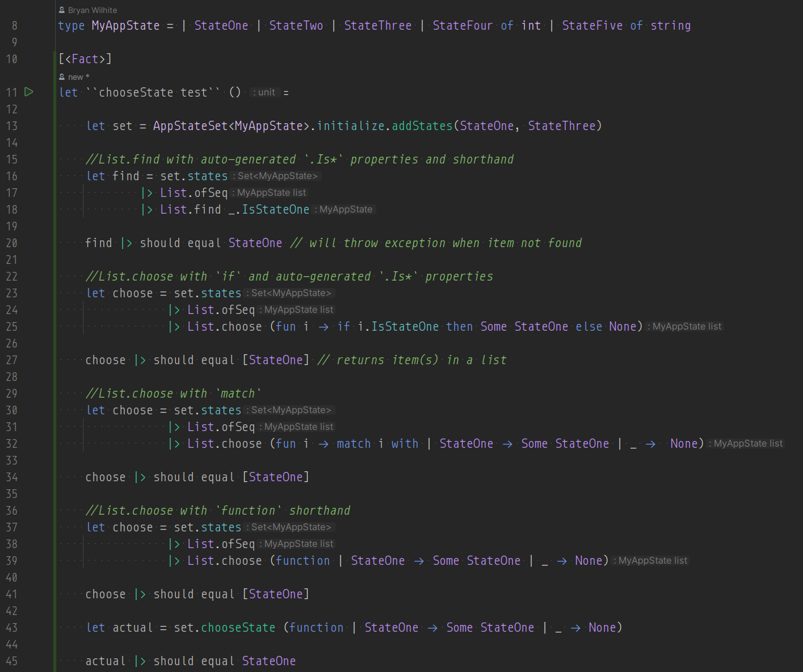Click the chooseState method on line 43
Image resolution: width=803 pixels, height=672 pixels.
point(238,627)
